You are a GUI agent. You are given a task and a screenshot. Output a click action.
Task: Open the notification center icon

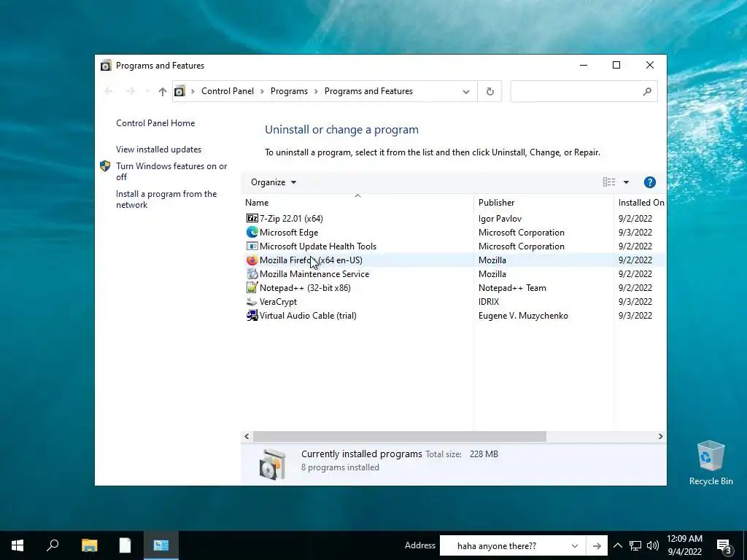pyautogui.click(x=724, y=546)
